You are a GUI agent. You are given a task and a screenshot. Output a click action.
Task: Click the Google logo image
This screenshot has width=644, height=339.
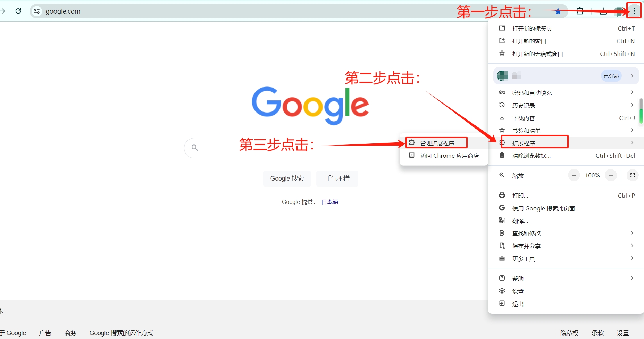310,106
